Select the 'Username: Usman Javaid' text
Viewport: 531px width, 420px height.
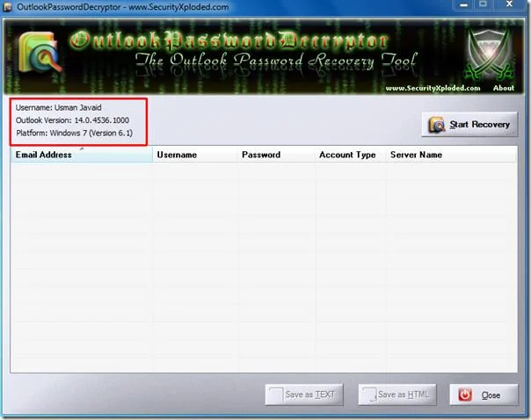(58, 107)
